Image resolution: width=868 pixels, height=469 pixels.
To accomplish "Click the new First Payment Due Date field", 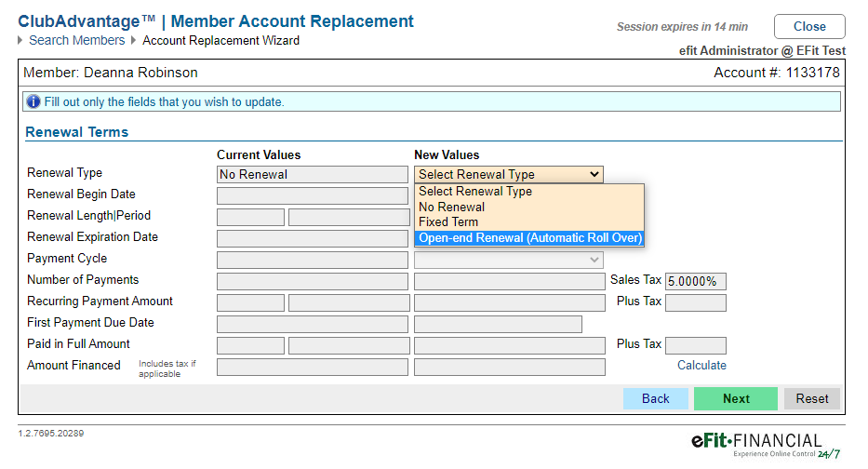I will pyautogui.click(x=498, y=324).
